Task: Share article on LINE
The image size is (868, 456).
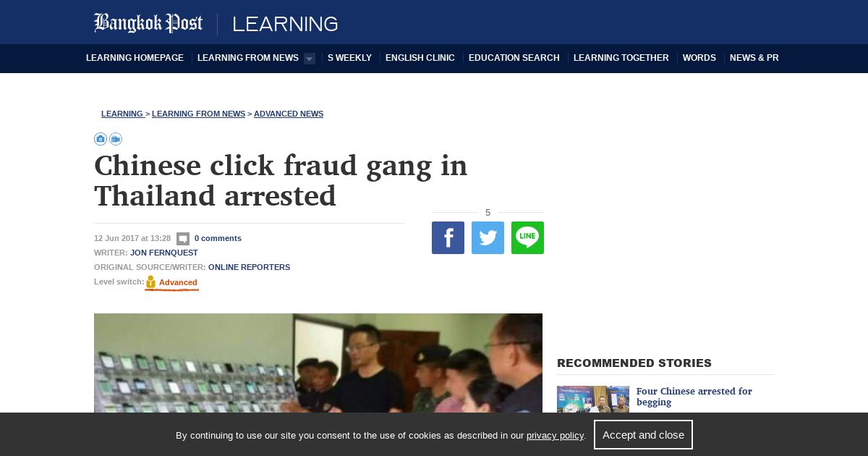Action: (x=527, y=237)
